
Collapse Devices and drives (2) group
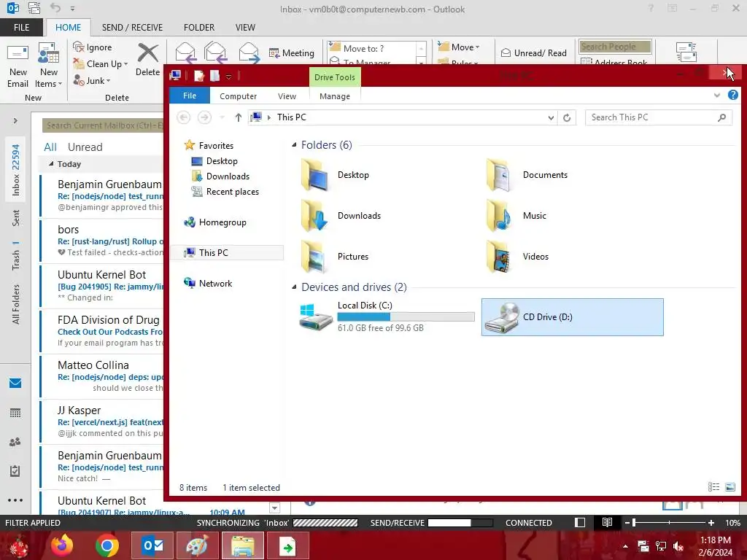click(x=294, y=287)
